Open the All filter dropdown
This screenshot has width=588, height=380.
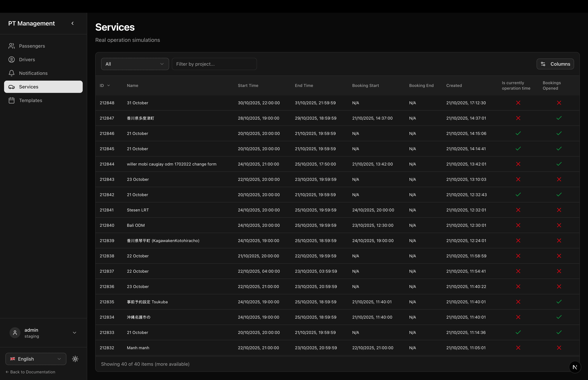(135, 64)
